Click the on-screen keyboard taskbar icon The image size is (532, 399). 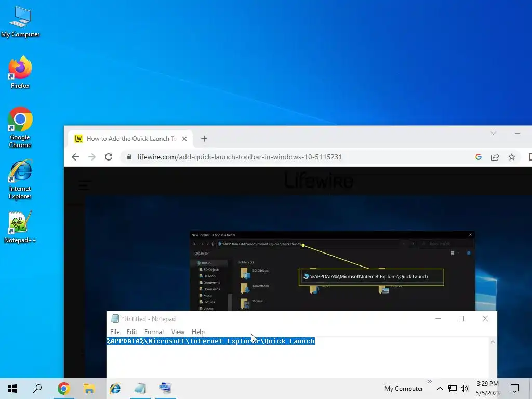point(166,389)
